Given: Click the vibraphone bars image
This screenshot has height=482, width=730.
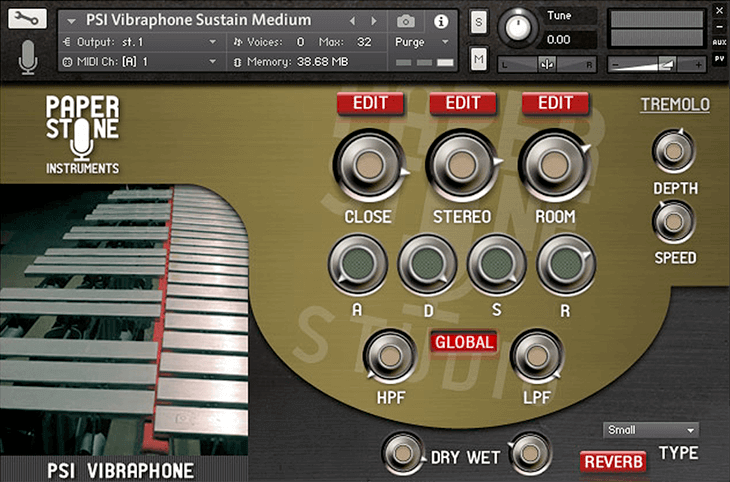Looking at the screenshot, I should (124, 321).
